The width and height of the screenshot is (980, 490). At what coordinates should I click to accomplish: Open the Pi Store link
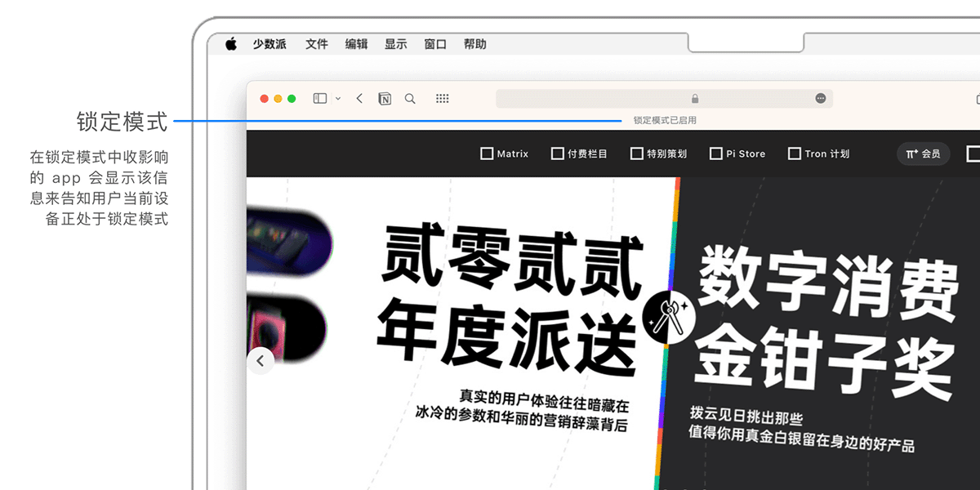(737, 154)
